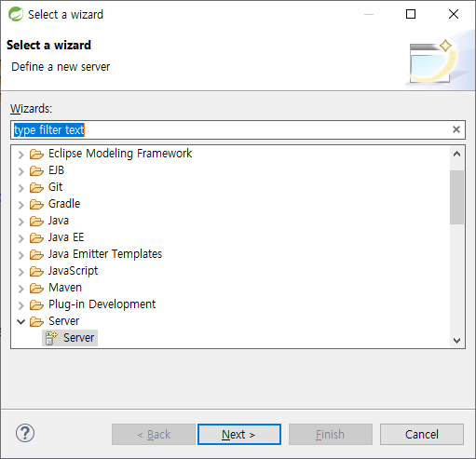Select the Git category label
Screen dimensions: 476x459
[x=55, y=187]
